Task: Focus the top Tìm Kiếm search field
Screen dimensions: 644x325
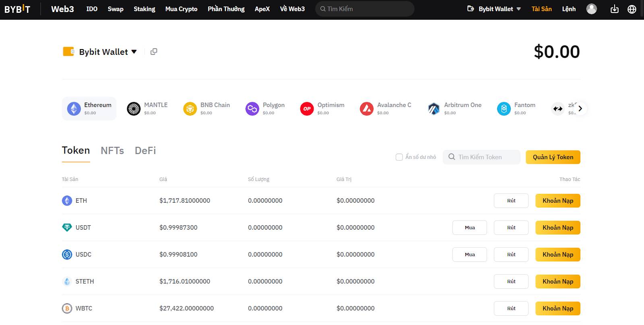Action: coord(365,9)
